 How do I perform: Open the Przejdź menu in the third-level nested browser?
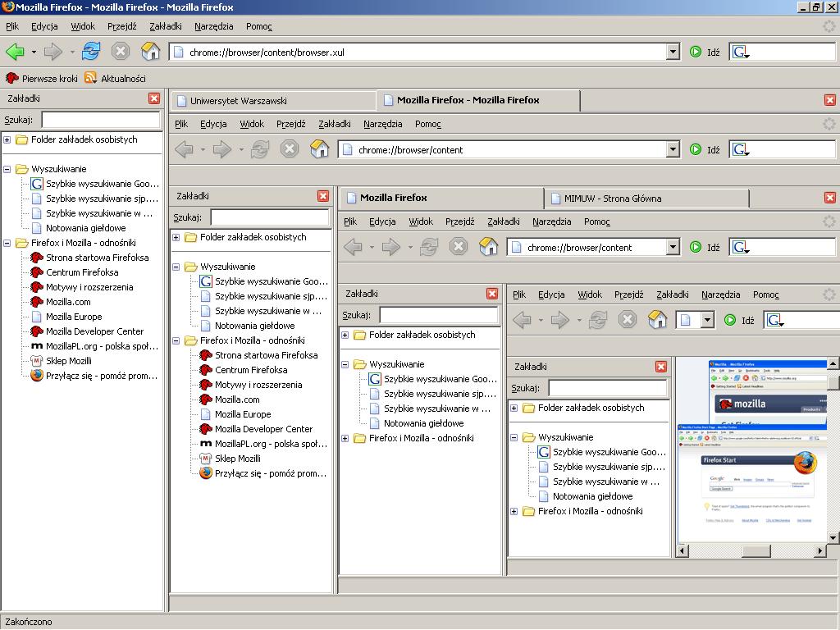coord(459,221)
